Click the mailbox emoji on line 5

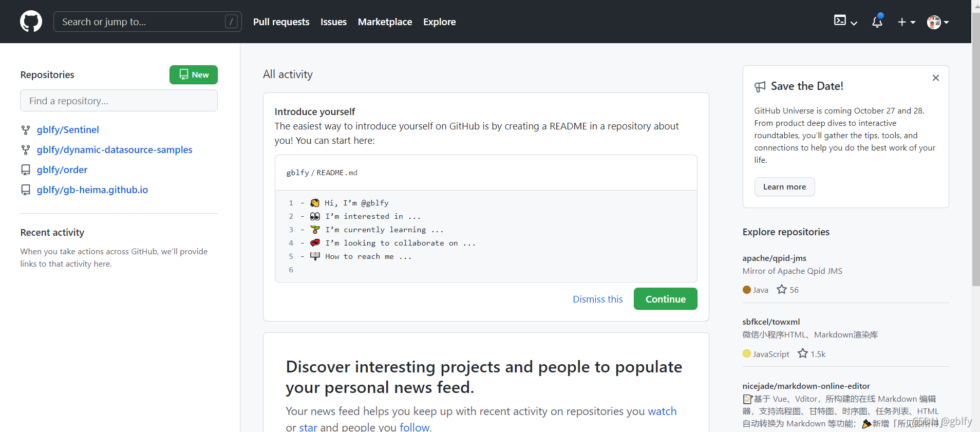315,256
